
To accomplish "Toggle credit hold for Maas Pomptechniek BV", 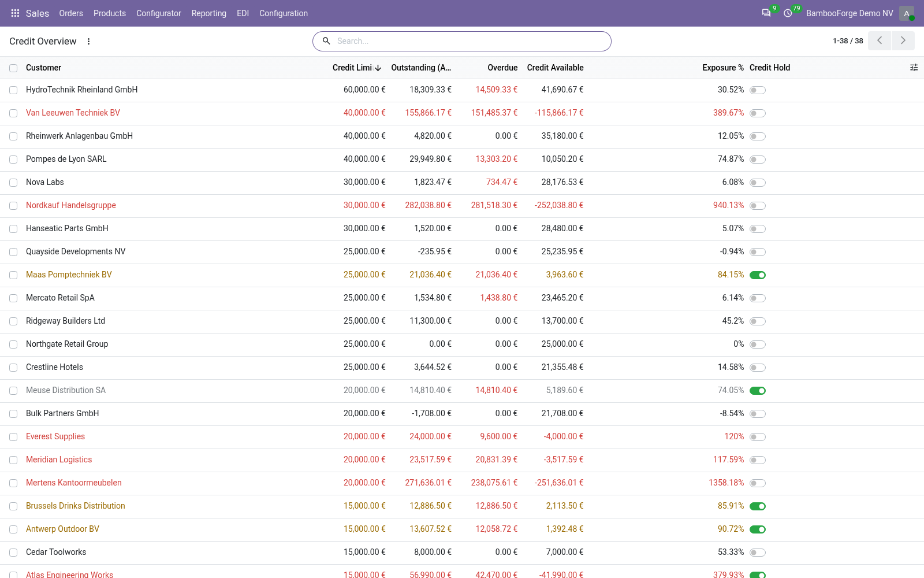I will [758, 275].
